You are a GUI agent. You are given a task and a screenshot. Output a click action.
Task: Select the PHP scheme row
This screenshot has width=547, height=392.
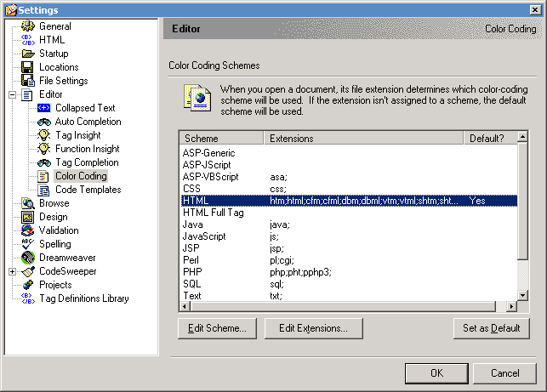coord(349,272)
